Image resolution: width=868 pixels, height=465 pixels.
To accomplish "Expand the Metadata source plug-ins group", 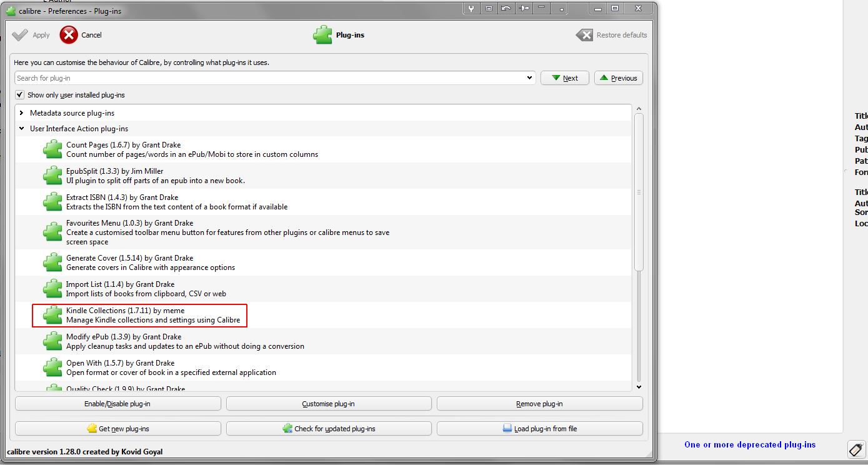I will click(22, 113).
